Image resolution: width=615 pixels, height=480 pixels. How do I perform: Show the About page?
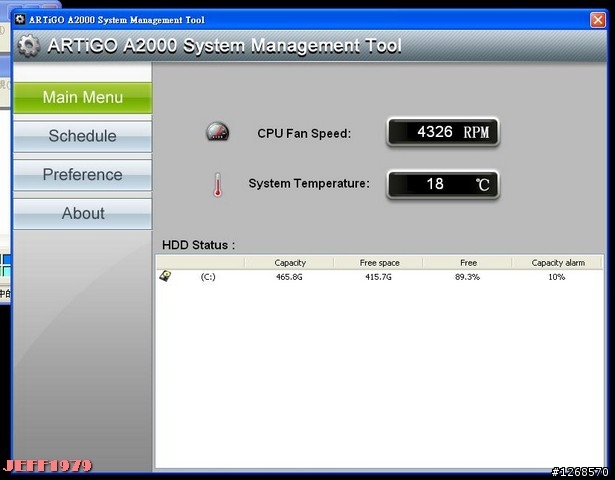(82, 213)
